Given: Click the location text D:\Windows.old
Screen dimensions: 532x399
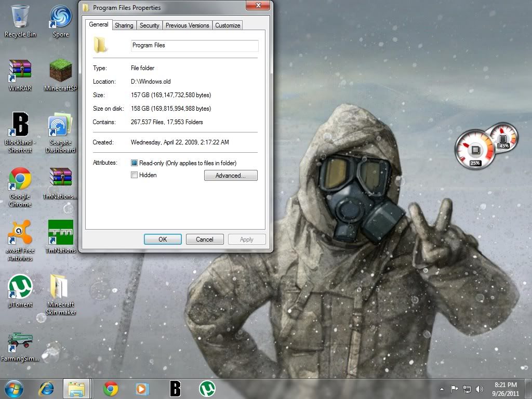Looking at the screenshot, I should click(151, 82).
